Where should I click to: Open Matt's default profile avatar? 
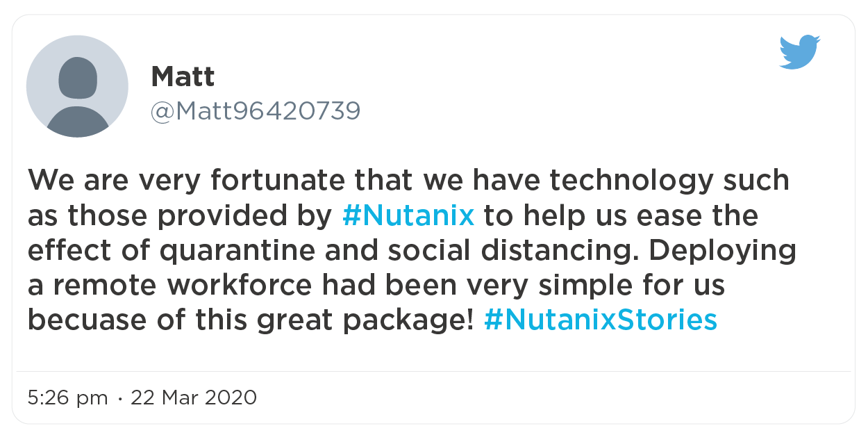coord(77,86)
